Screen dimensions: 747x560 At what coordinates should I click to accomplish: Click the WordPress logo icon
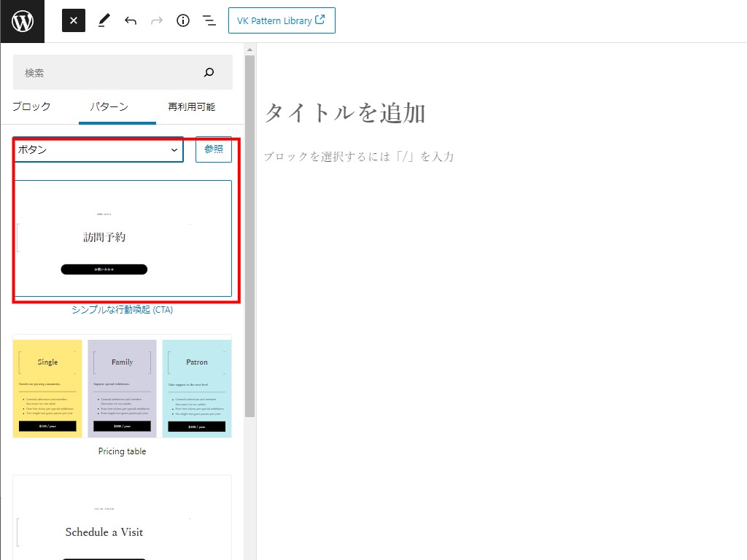(22, 21)
